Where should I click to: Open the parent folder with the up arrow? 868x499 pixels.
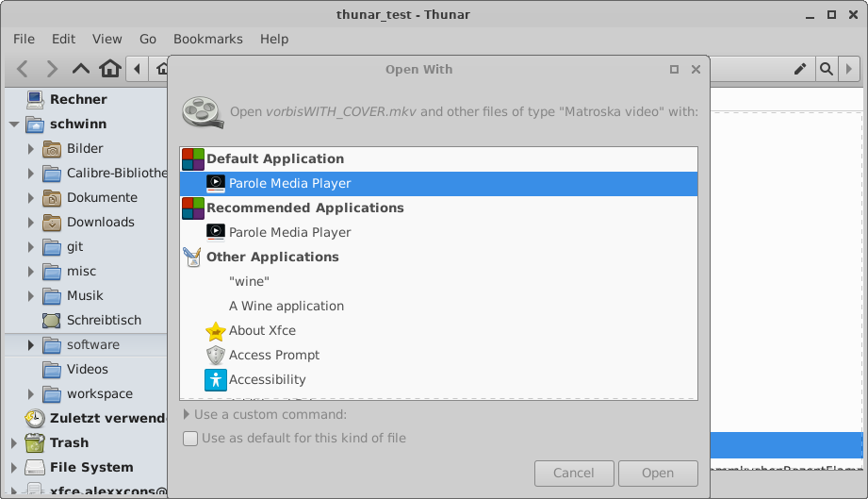pos(81,69)
